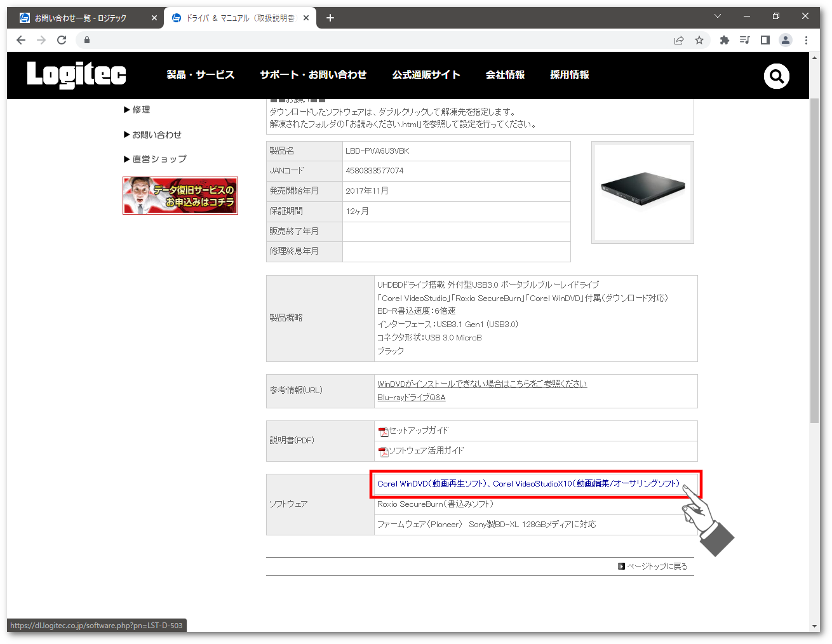Screen dimensions: 832x644
Task: Click the vertical scrollbar thumb
Action: pyautogui.click(x=815, y=260)
